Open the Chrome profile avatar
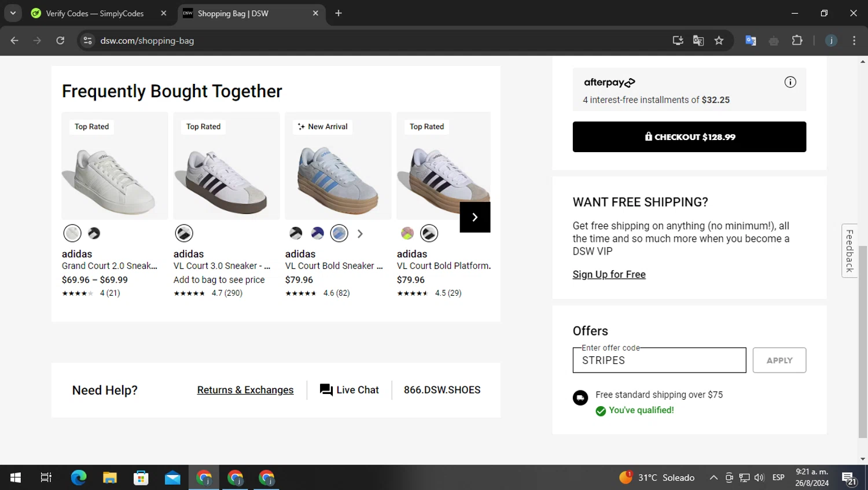 tap(831, 40)
